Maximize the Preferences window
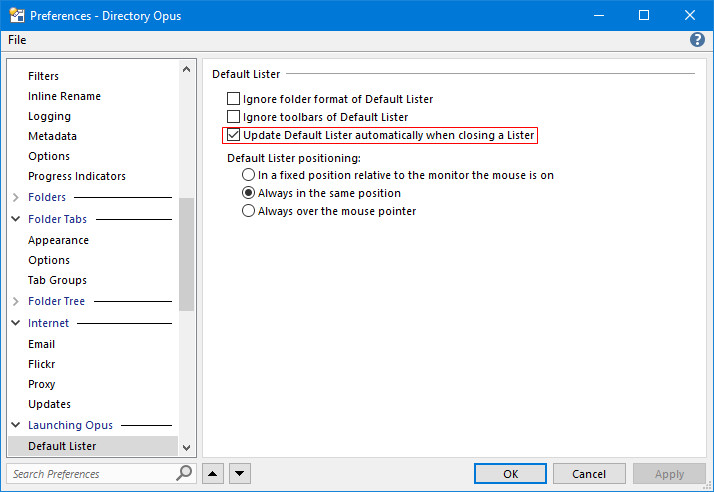This screenshot has width=714, height=492. click(644, 15)
